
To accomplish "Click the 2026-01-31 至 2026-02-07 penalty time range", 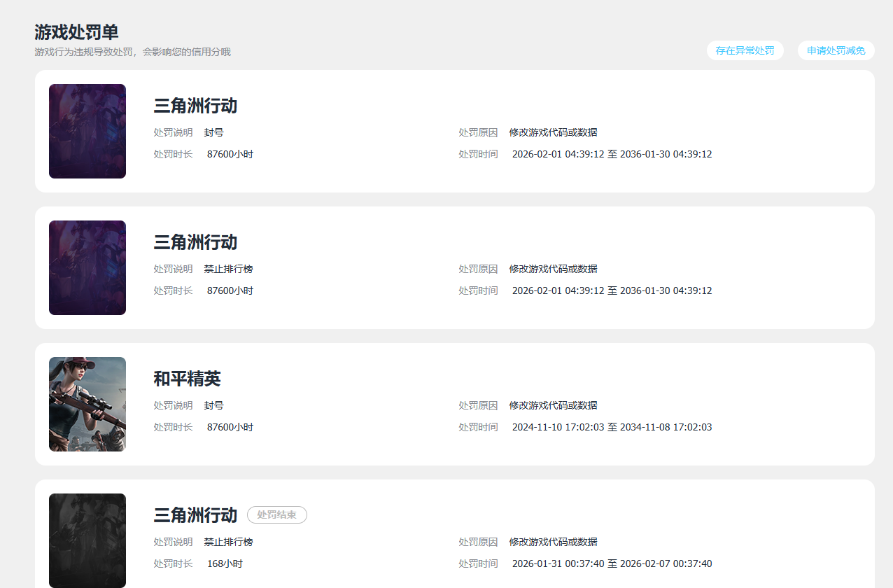I will (x=612, y=563).
